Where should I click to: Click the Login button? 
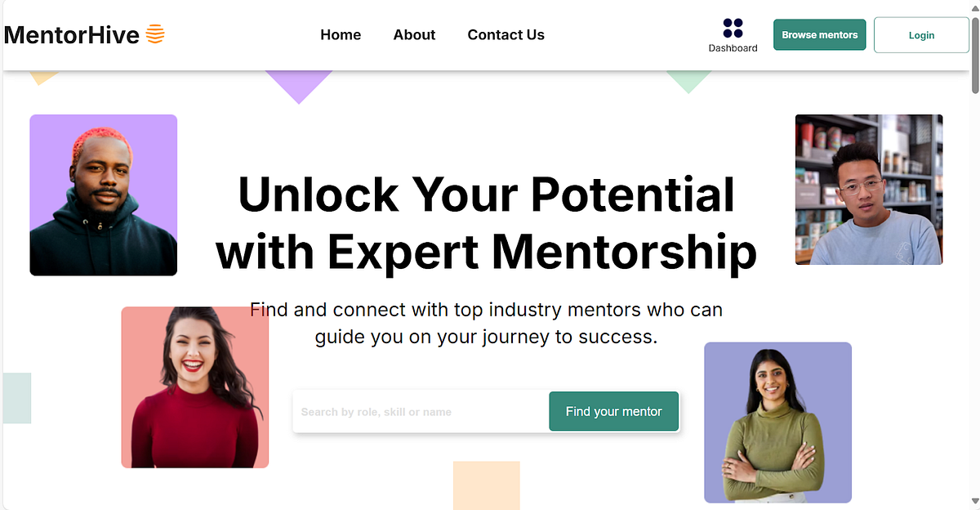point(921,35)
